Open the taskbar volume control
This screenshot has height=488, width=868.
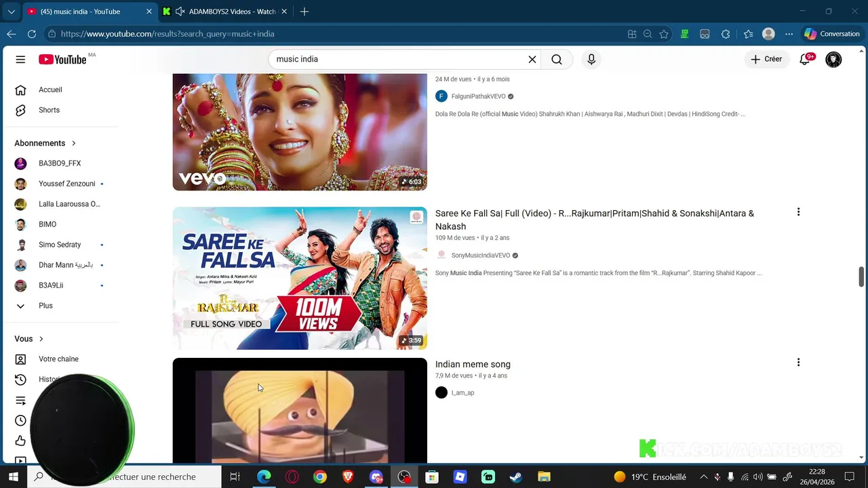coord(758,477)
